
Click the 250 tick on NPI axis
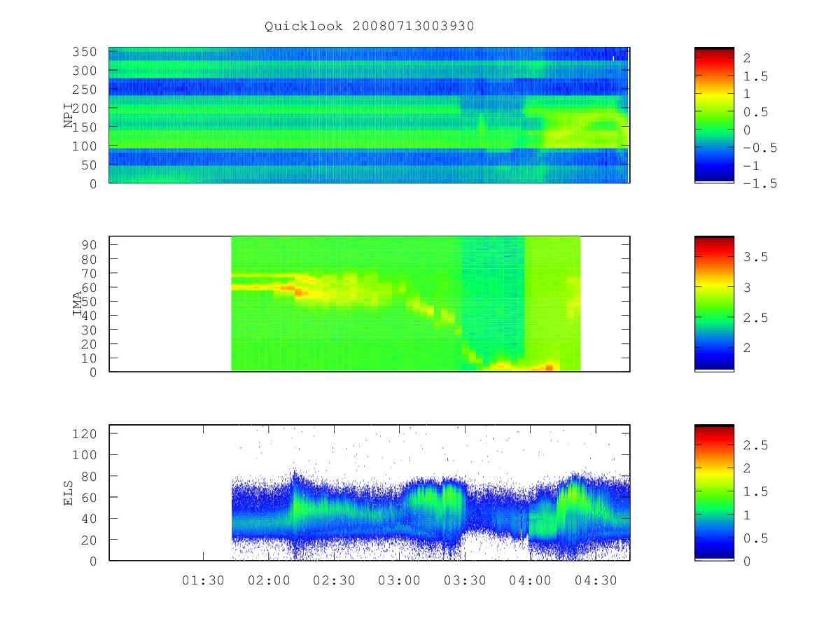click(85, 90)
